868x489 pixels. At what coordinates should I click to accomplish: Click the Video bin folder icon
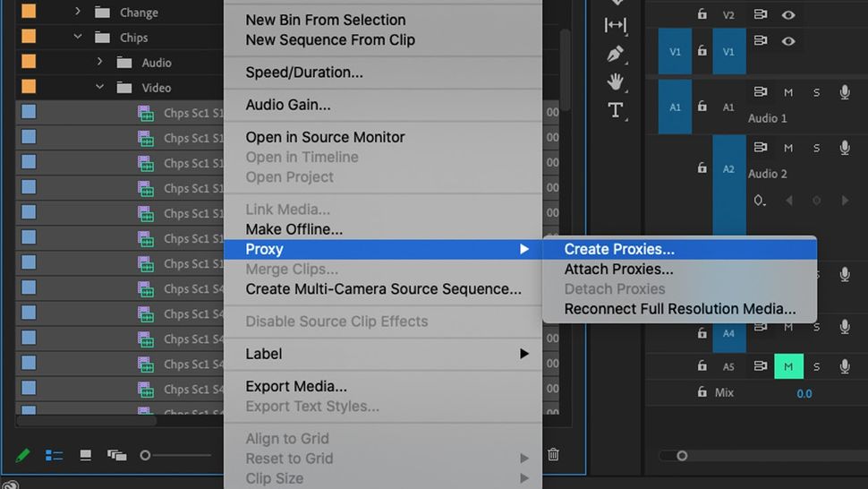[x=124, y=88]
